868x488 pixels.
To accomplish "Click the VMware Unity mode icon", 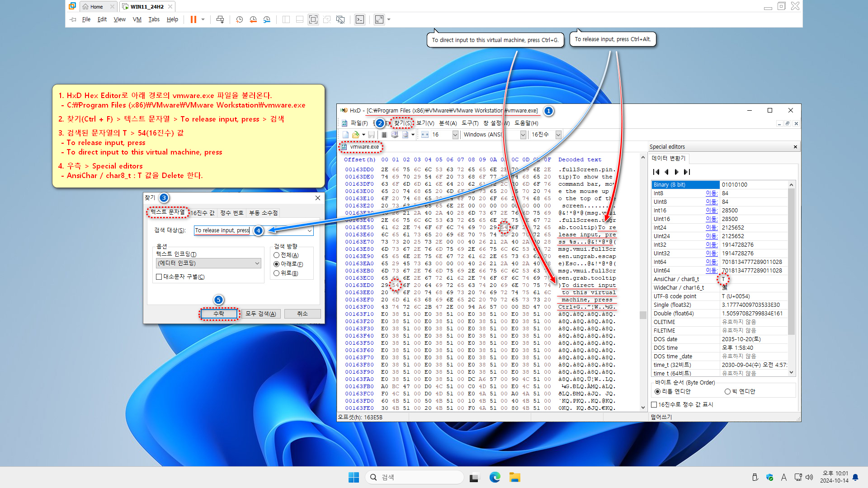I will pyautogui.click(x=327, y=19).
